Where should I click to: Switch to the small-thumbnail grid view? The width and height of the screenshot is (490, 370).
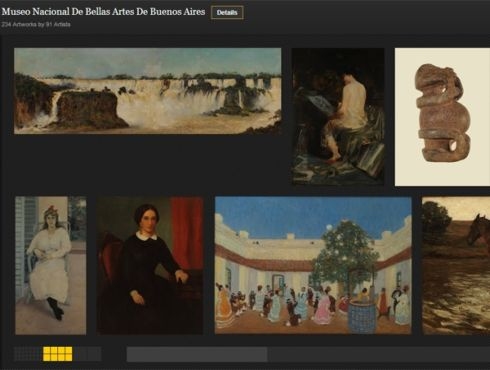coord(28,354)
